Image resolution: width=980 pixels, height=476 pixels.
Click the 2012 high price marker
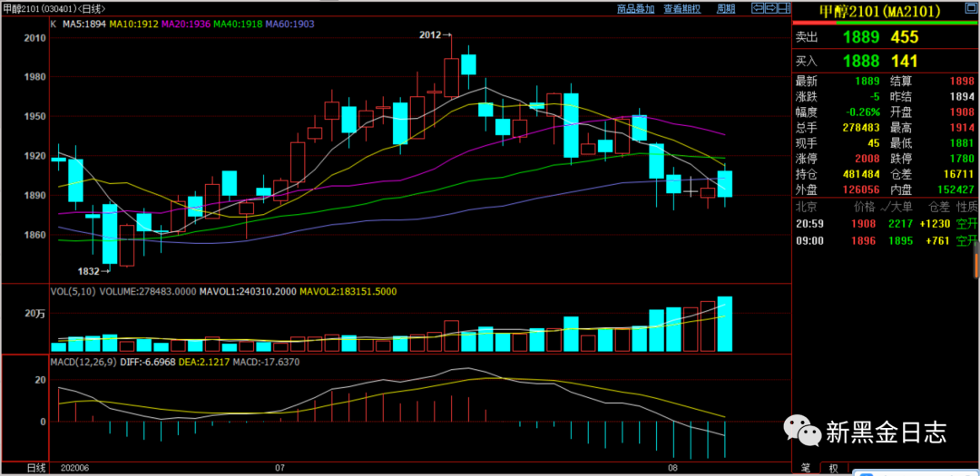[436, 35]
